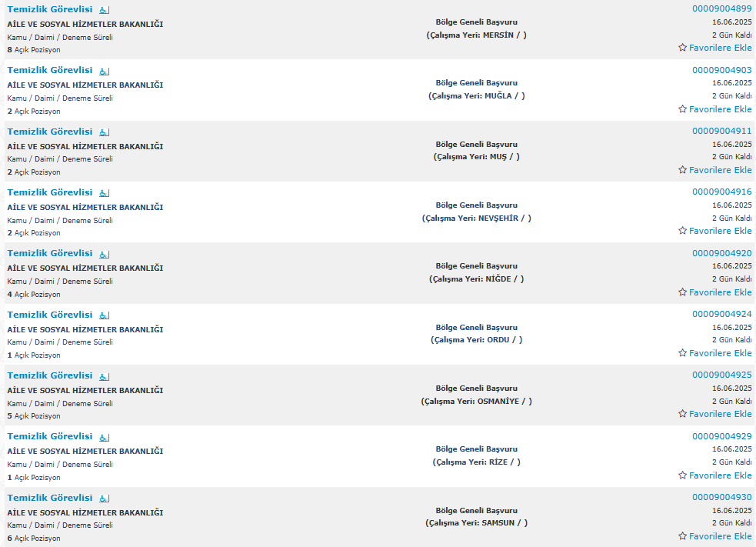Open job posting number 00009004916

click(x=721, y=192)
